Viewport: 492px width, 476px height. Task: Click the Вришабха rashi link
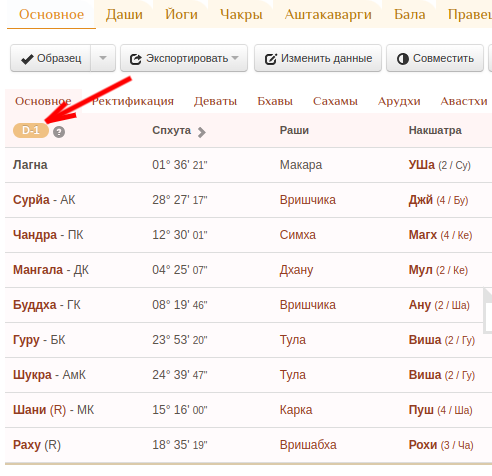click(308, 445)
